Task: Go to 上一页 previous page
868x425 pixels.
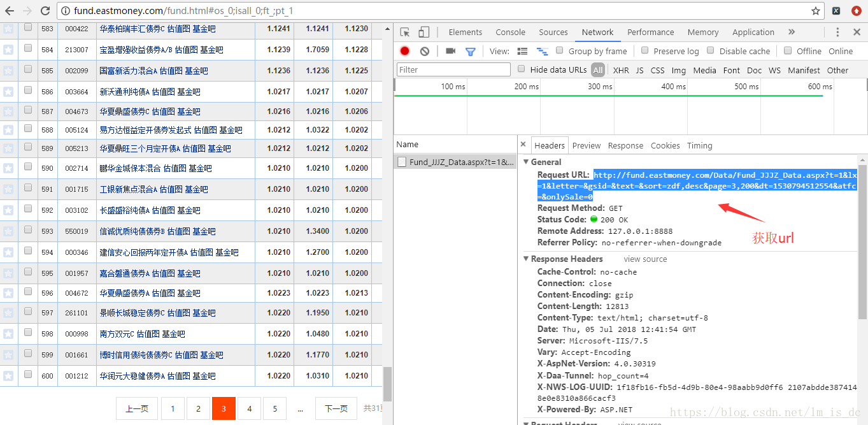Action: [137, 408]
